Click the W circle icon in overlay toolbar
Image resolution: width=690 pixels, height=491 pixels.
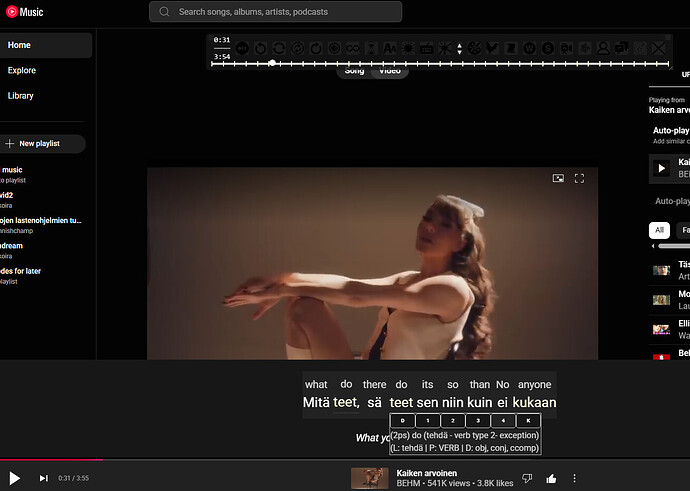point(529,48)
